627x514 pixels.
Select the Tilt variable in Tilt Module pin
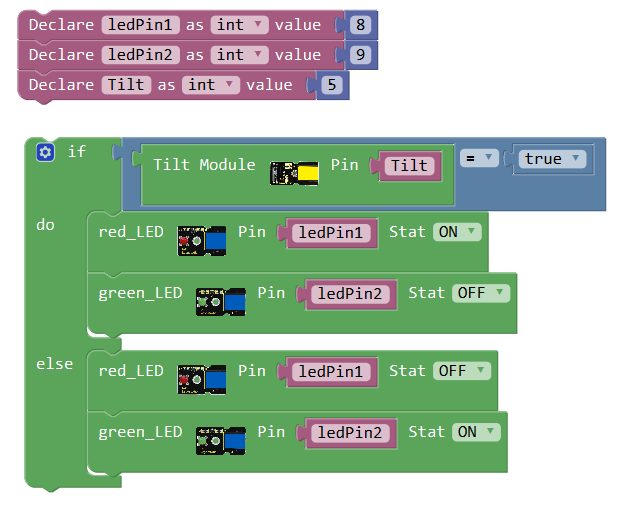[x=409, y=166]
